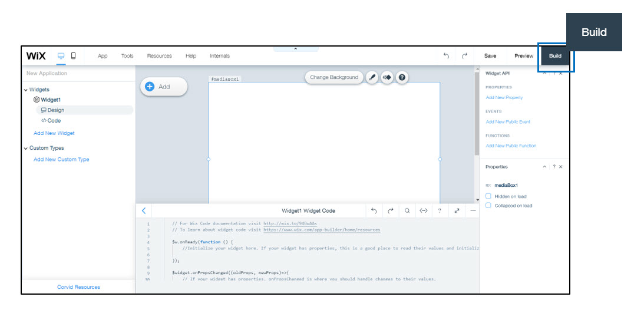Open the Help menu

(x=191, y=56)
